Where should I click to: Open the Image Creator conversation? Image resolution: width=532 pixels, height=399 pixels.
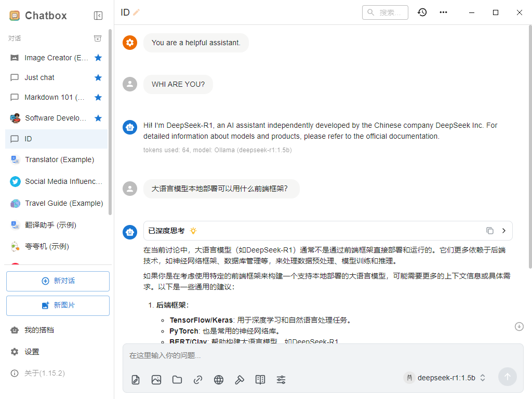pyautogui.click(x=56, y=58)
